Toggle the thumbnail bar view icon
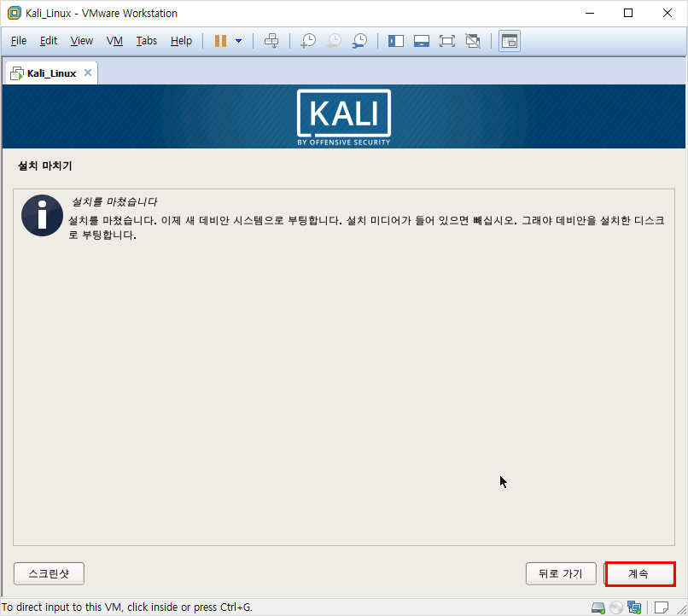Screen dimensions: 688x616 pyautogui.click(x=421, y=41)
